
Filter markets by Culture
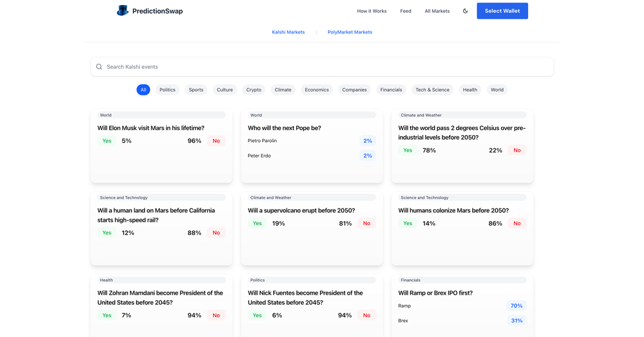225,90
